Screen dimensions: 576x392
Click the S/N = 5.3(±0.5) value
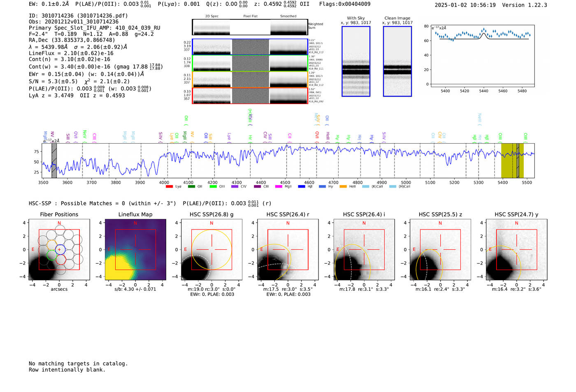pyautogui.click(x=53, y=81)
